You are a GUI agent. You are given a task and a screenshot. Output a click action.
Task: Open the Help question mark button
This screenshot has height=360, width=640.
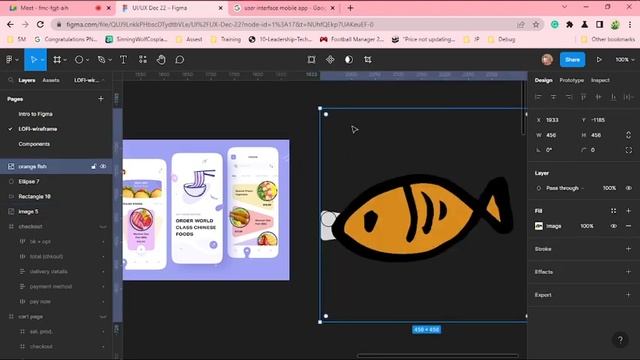click(x=620, y=339)
